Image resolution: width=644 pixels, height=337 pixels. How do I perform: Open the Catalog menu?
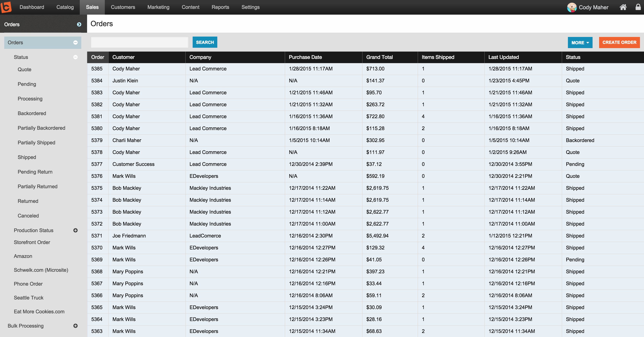click(65, 7)
